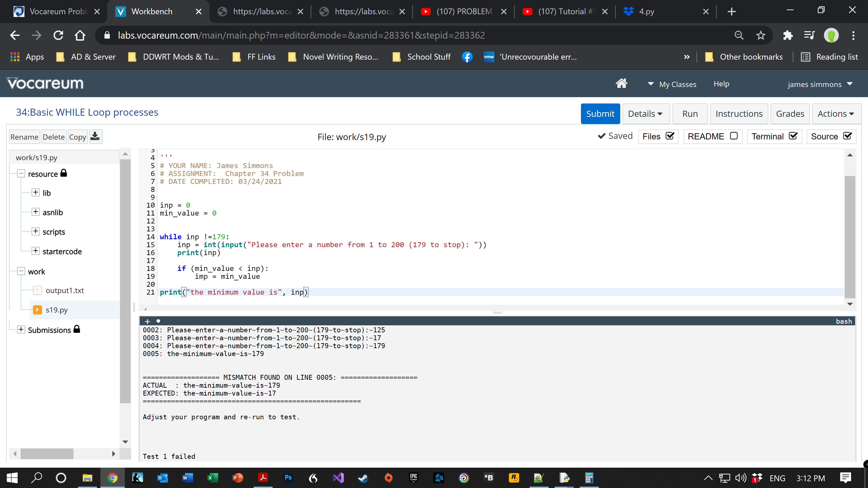Image resolution: width=868 pixels, height=488 pixels.
Task: Click the browser home button
Action: click(80, 35)
